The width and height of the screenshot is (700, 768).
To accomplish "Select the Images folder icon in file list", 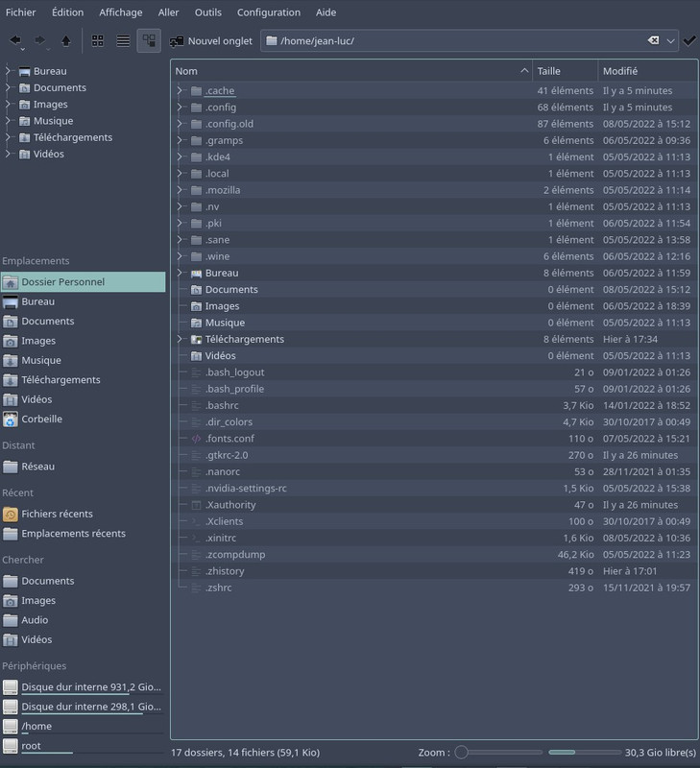I will point(196,306).
